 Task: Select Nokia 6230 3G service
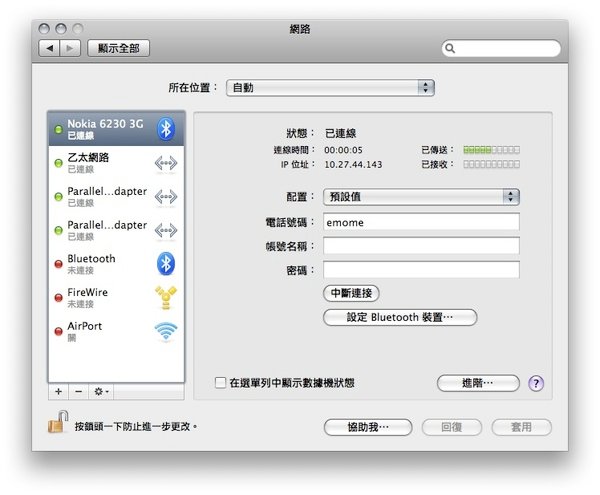(x=116, y=129)
